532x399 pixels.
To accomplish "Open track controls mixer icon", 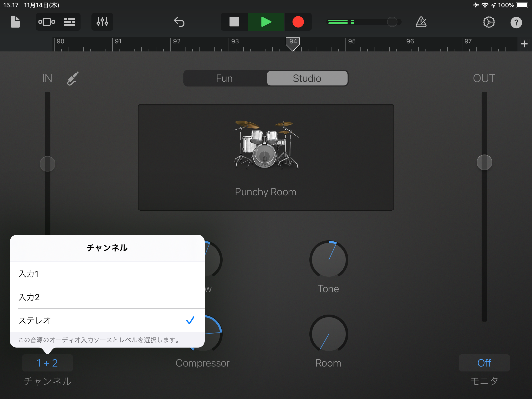I will click(x=102, y=22).
